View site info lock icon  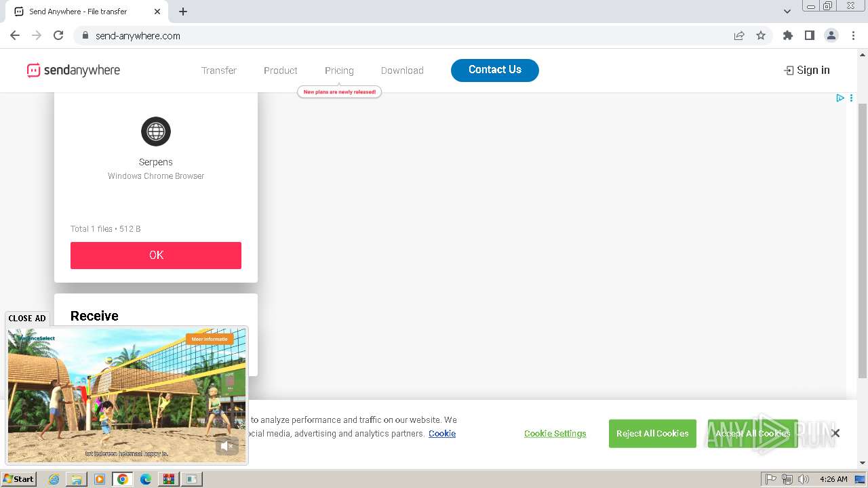(85, 36)
